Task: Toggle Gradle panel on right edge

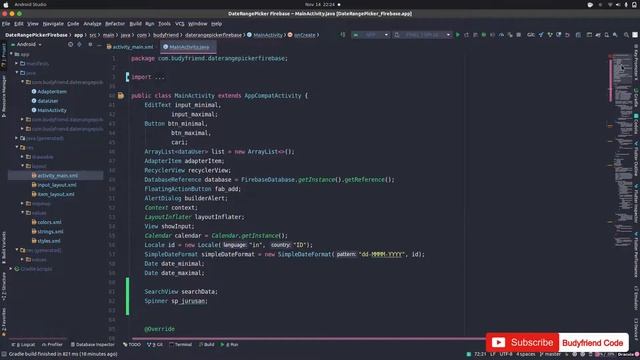Action: coord(636,98)
